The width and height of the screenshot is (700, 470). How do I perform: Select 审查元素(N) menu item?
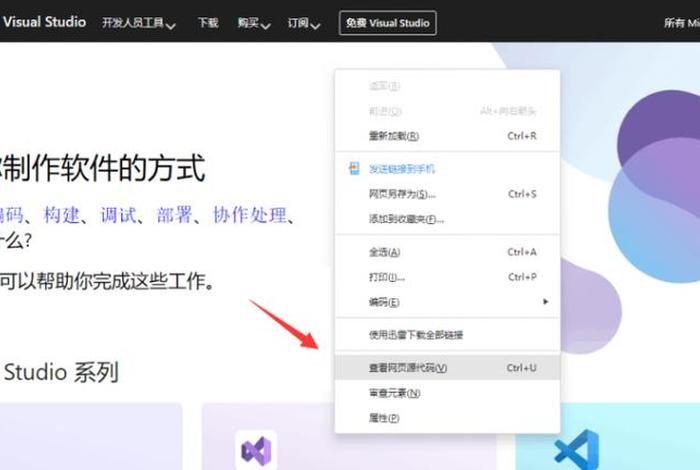(447, 393)
